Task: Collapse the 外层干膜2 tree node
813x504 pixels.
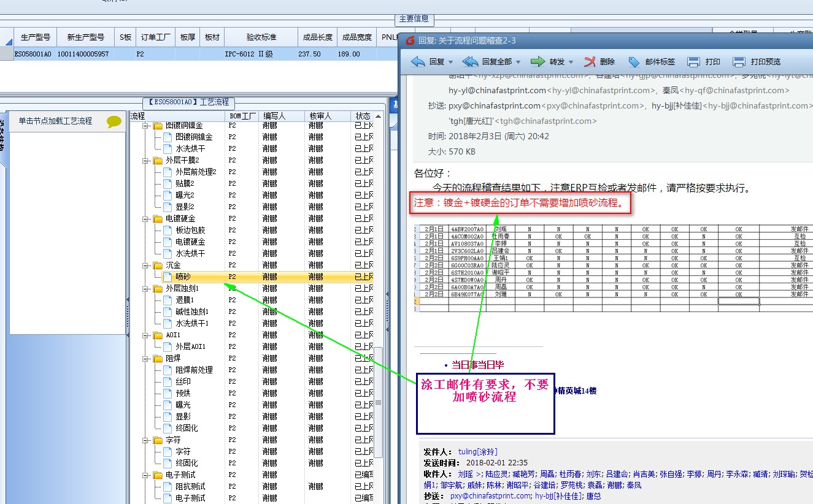Action: 146,161
